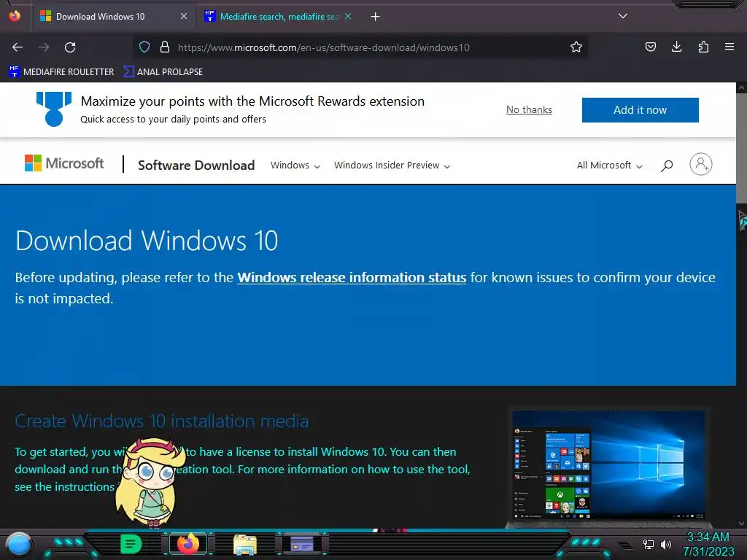Viewport: 747px width, 560px height.
Task: Bookmark this page with the star icon
Action: (576, 47)
